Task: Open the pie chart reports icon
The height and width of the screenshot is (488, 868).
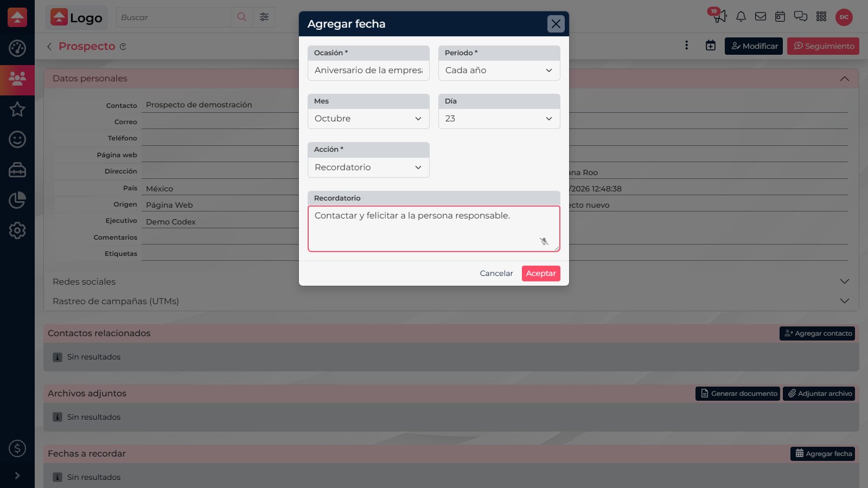Action: click(17, 200)
